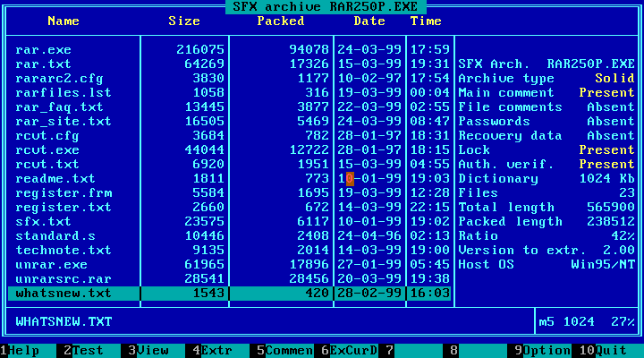Screen dimensions: 644x358
Task: Select file register.txt
Action: coord(64,207)
